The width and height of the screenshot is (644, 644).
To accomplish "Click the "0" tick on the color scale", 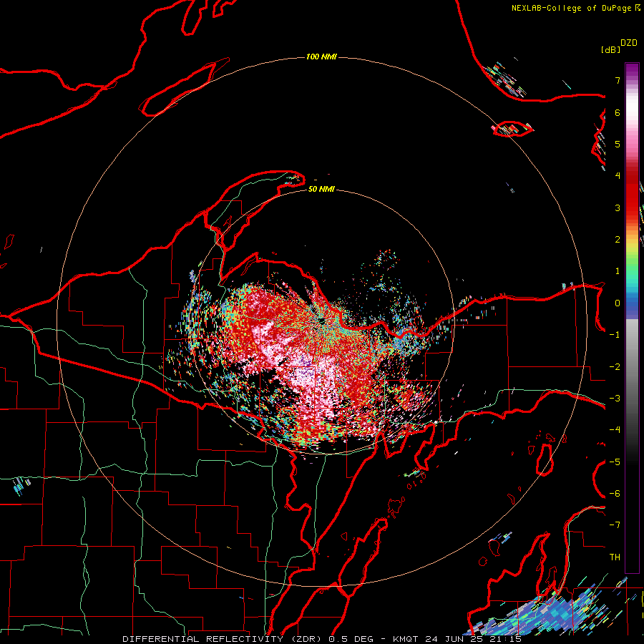I will [618, 303].
